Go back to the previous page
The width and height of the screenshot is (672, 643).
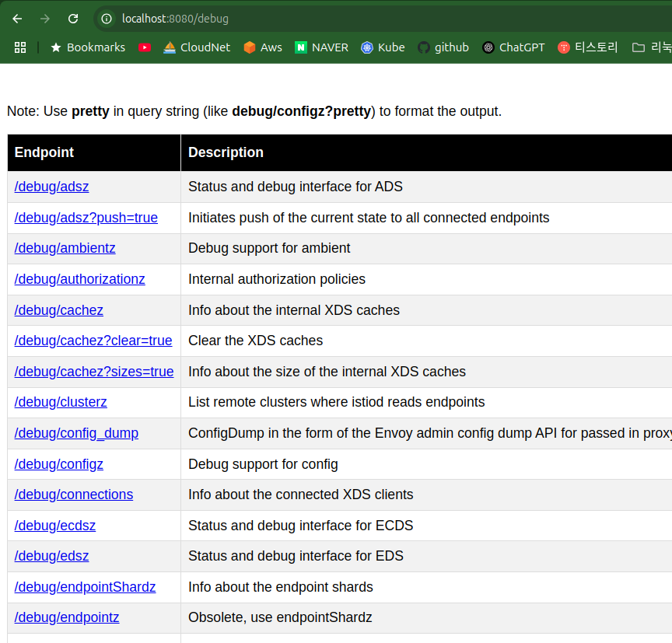pos(17,19)
